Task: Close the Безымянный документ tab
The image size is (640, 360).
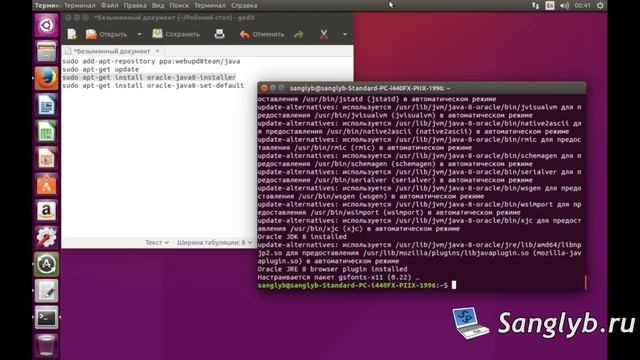Action: 158,51
